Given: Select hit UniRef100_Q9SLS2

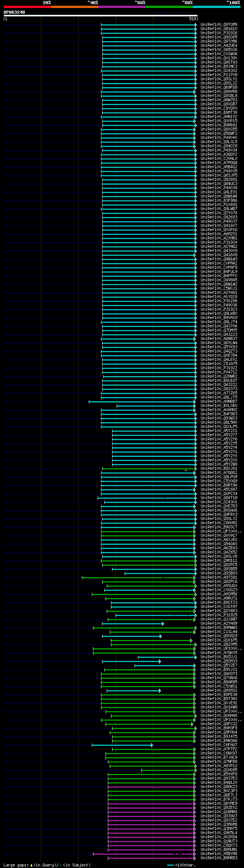Looking at the screenshot, I should click(x=219, y=83).
